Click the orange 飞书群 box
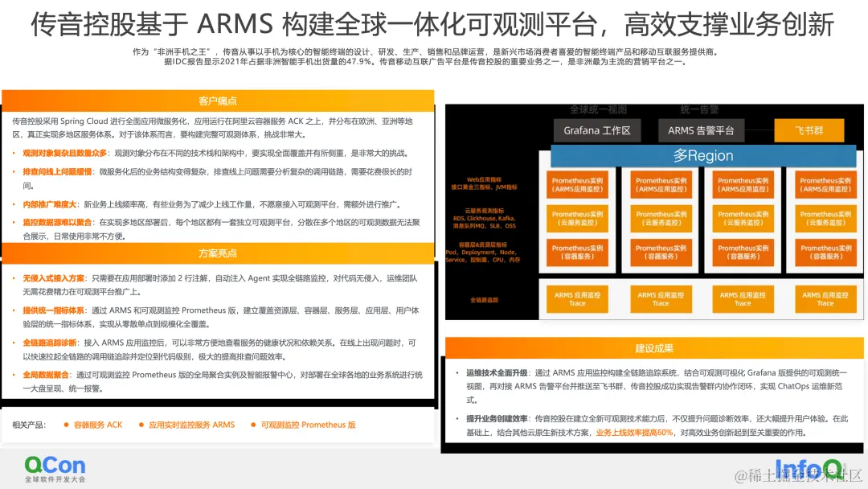 click(x=809, y=129)
